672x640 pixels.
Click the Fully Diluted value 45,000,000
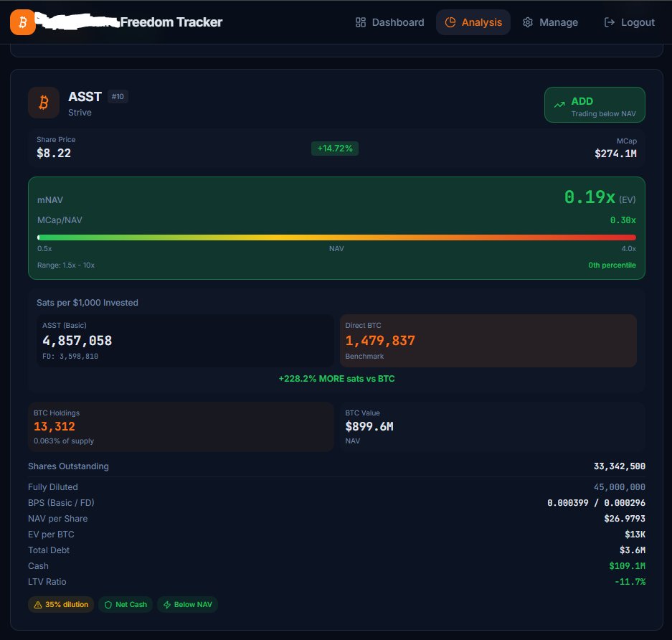pyautogui.click(x=619, y=487)
